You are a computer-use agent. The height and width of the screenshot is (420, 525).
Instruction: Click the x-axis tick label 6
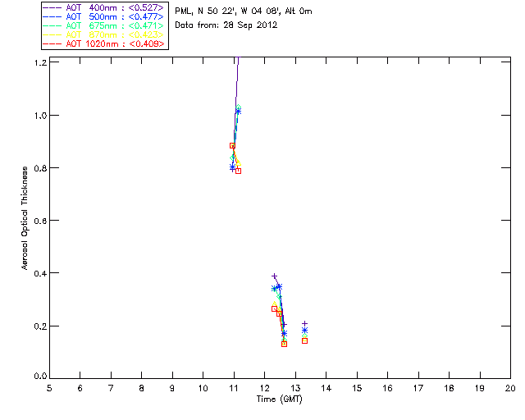coord(80,388)
